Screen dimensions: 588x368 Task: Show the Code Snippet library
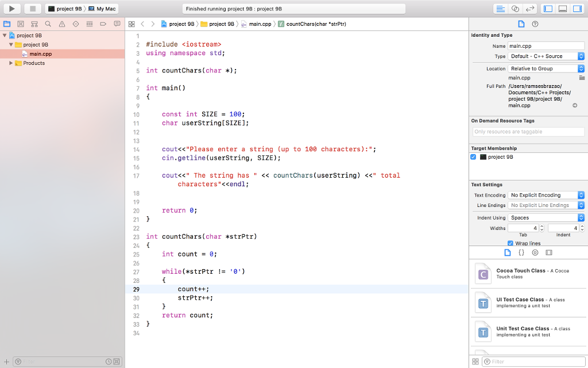pyautogui.click(x=521, y=252)
